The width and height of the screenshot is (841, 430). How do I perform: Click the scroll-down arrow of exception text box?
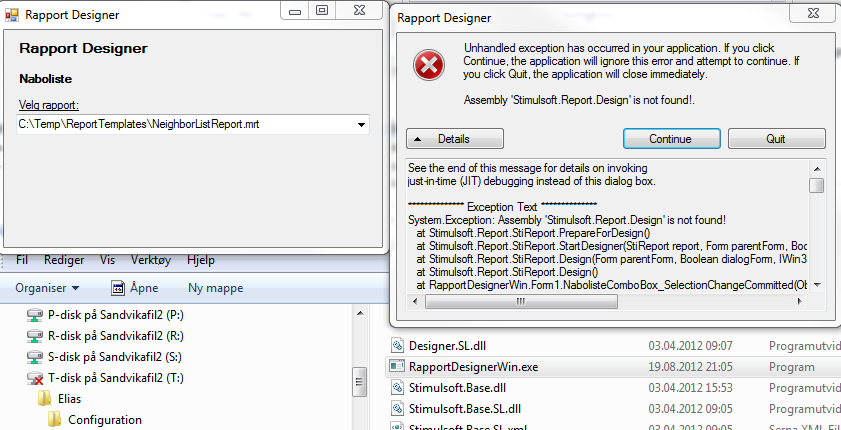tap(817, 284)
